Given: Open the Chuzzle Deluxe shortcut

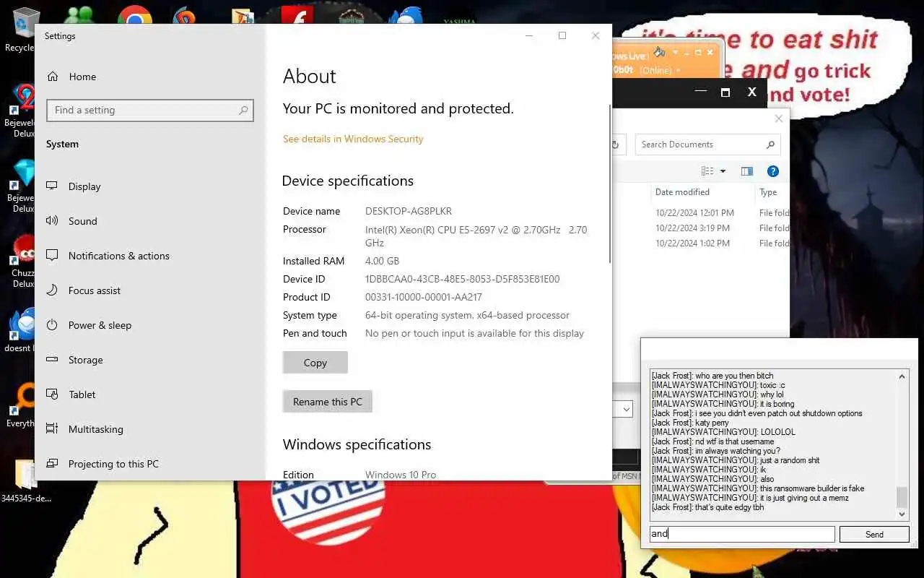Looking at the screenshot, I should pos(22,260).
